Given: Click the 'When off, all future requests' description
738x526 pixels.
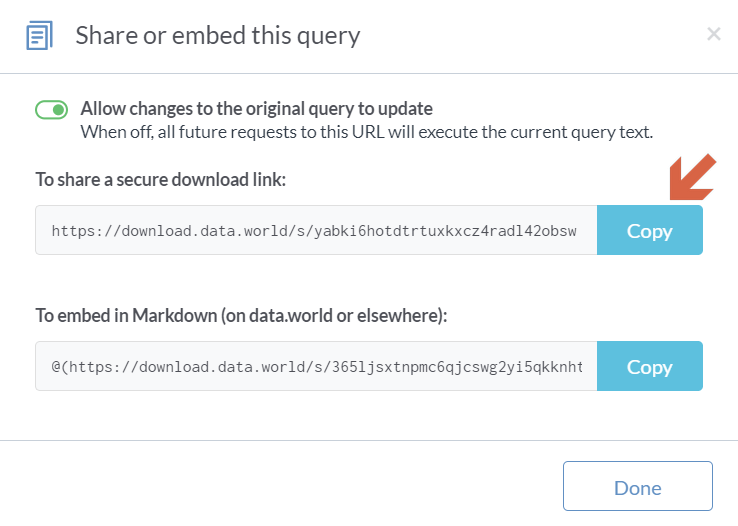Looking at the screenshot, I should (x=366, y=132).
